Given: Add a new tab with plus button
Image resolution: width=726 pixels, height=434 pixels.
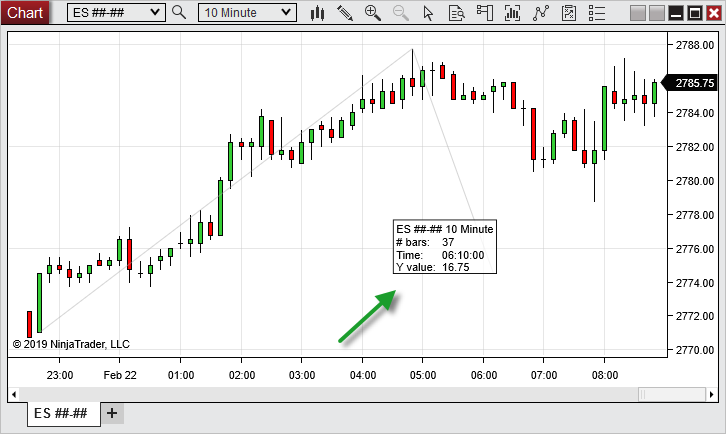Looking at the screenshot, I should [x=112, y=413].
